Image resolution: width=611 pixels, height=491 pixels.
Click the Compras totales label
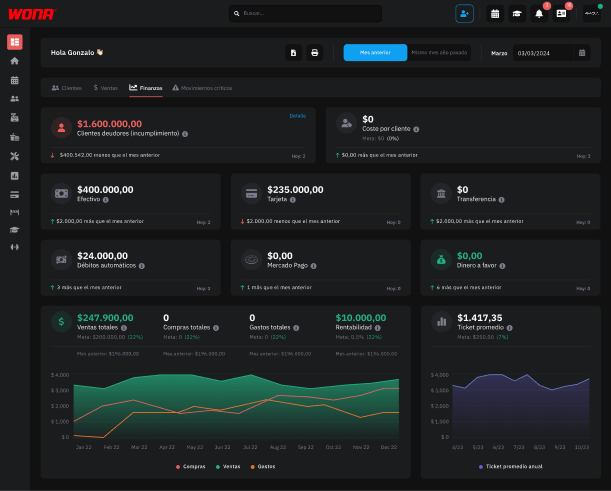(x=187, y=328)
